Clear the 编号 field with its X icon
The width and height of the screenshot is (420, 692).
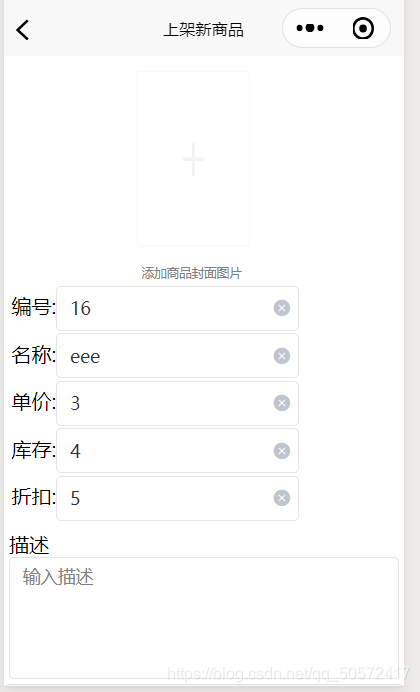[281, 308]
